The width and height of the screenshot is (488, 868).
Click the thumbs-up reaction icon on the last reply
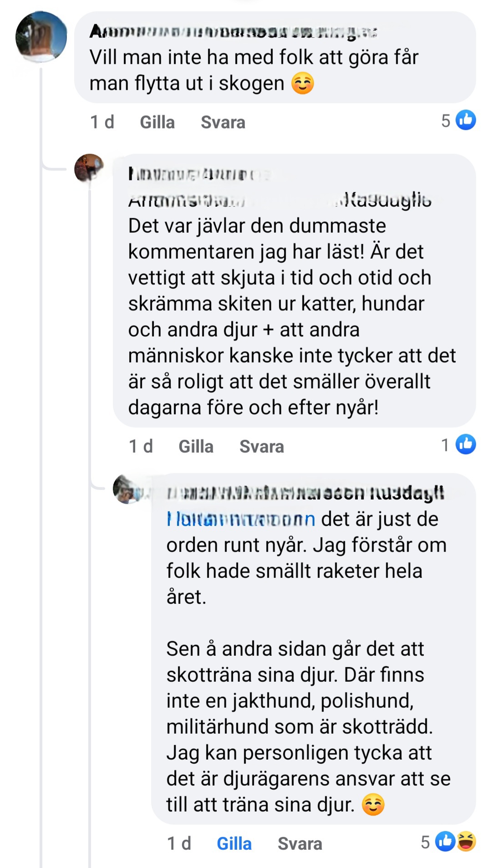[x=445, y=842]
